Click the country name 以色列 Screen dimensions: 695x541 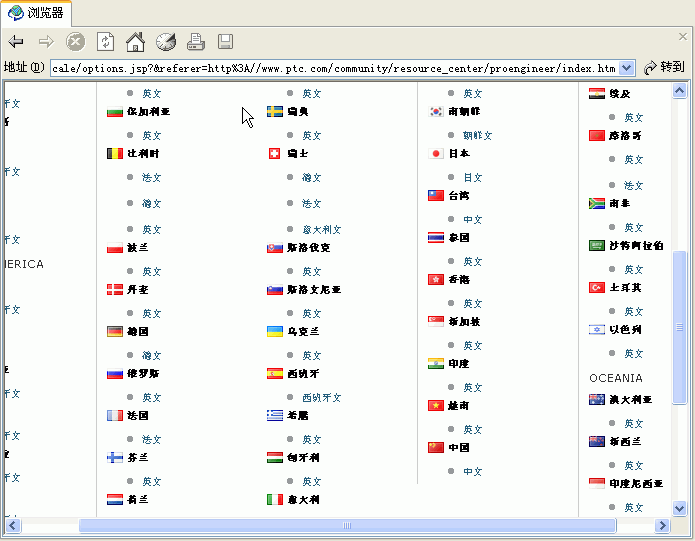625,330
